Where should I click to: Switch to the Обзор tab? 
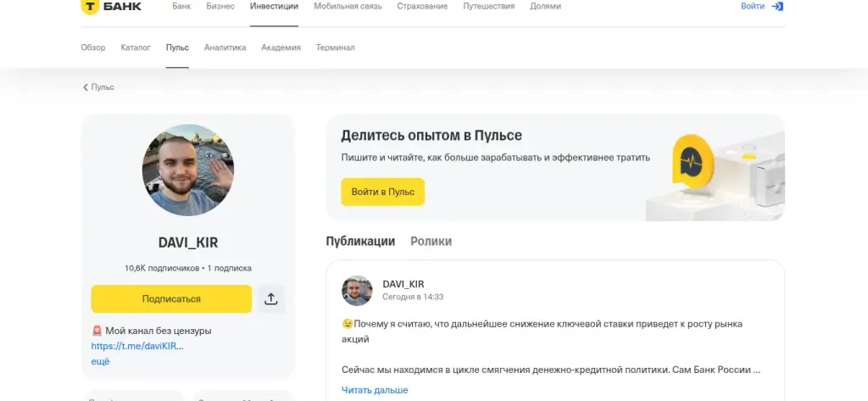click(x=93, y=47)
